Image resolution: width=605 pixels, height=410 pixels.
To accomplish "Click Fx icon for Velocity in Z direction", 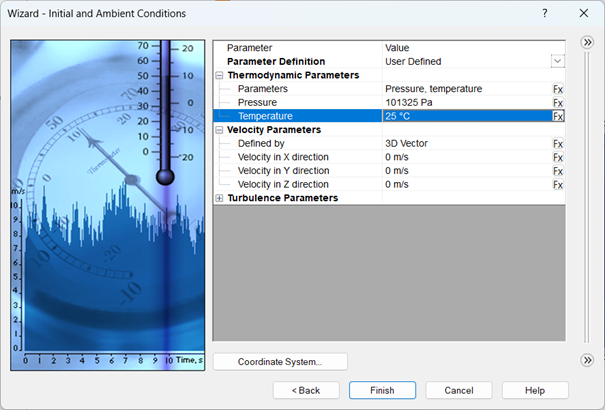I will pos(558,185).
